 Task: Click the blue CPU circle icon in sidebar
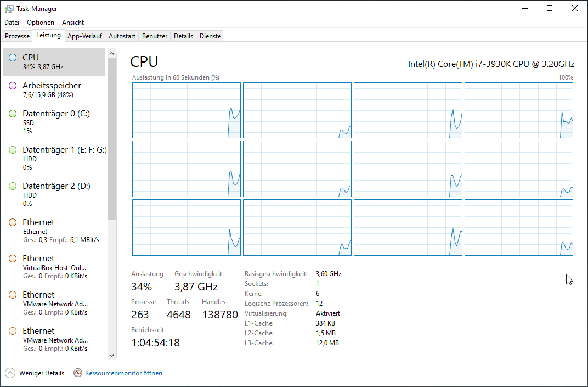[x=13, y=58]
